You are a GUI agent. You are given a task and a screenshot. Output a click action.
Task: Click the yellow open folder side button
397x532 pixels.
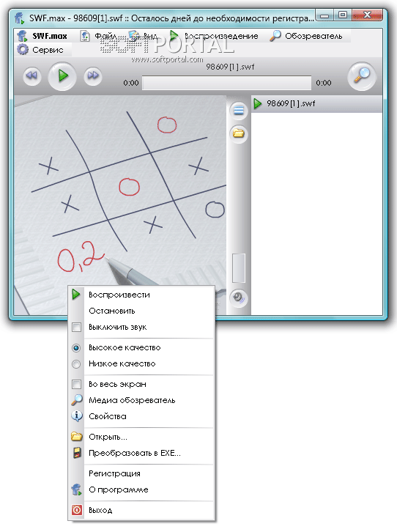[239, 133]
